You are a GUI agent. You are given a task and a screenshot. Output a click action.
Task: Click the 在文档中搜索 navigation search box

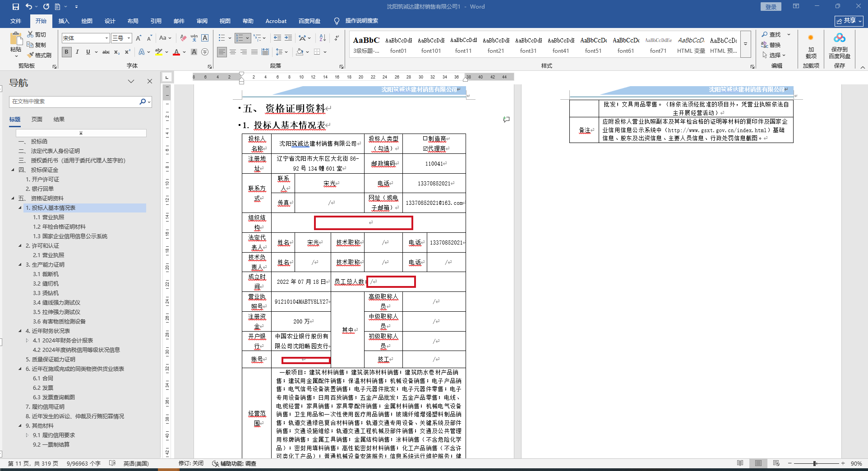tap(74, 102)
